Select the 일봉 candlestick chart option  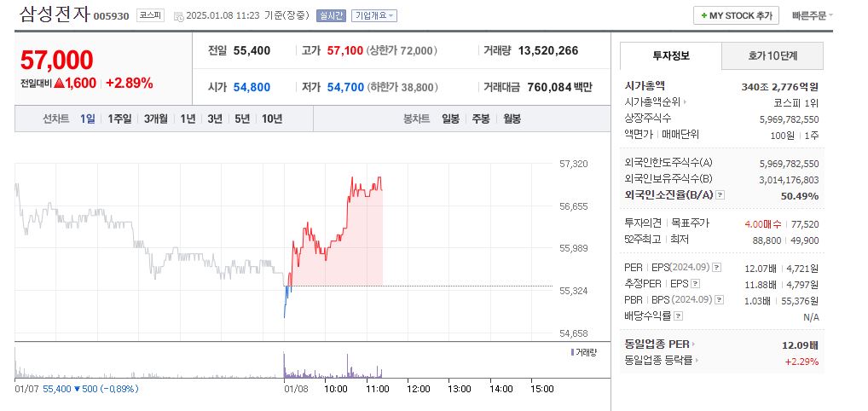tap(450, 119)
